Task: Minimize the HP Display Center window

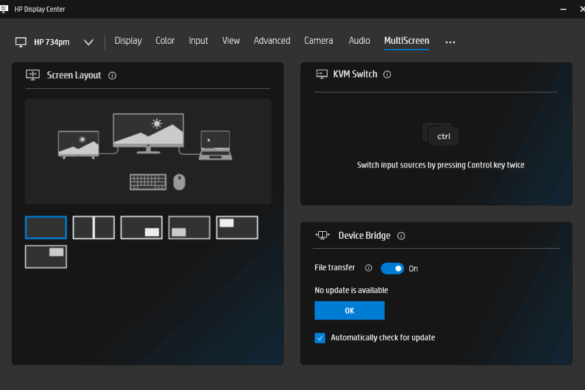Action: pyautogui.click(x=563, y=9)
